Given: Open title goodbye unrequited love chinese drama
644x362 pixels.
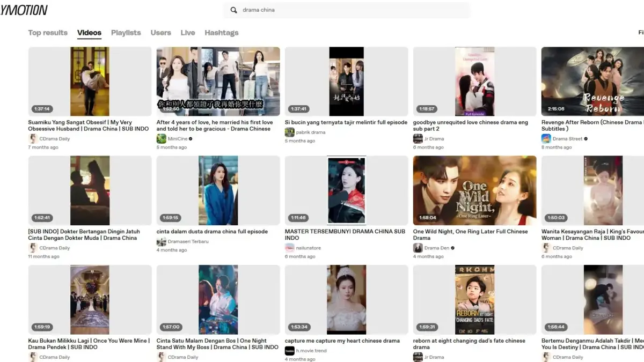Looking at the screenshot, I should (471, 125).
